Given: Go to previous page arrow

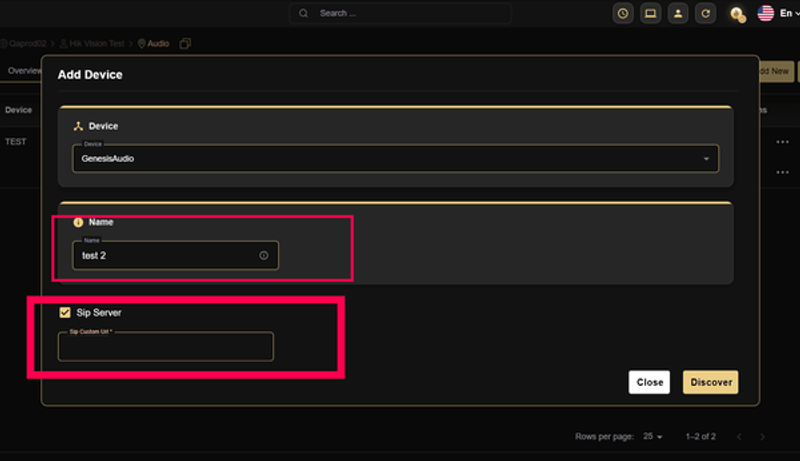Looking at the screenshot, I should [739, 437].
